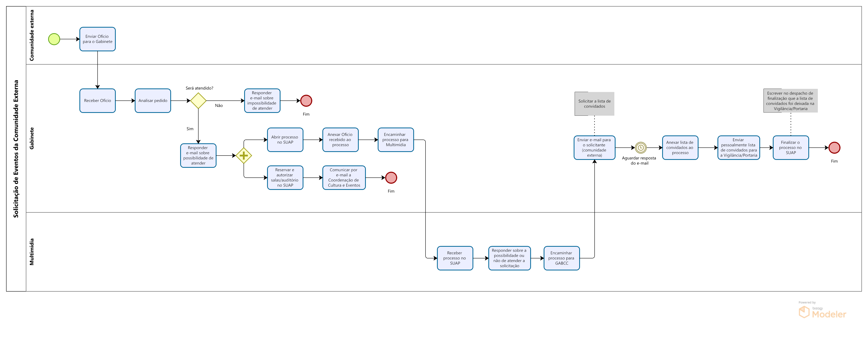
Task: Select 'Abrir processo no SUAP' task
Action: pyautogui.click(x=285, y=140)
